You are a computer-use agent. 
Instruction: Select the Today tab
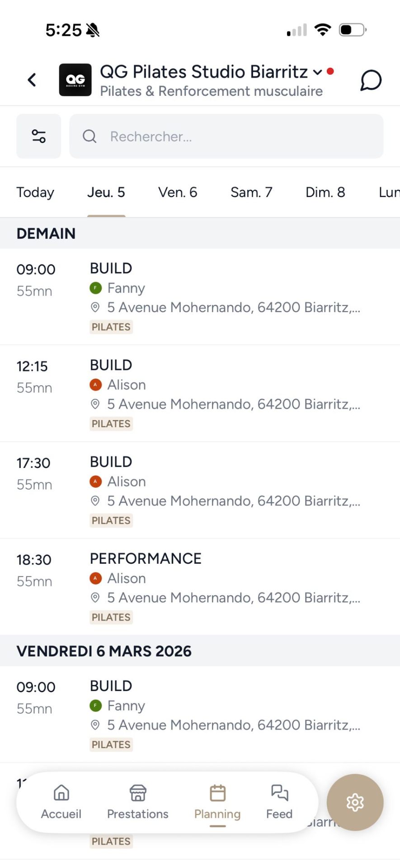[35, 193]
